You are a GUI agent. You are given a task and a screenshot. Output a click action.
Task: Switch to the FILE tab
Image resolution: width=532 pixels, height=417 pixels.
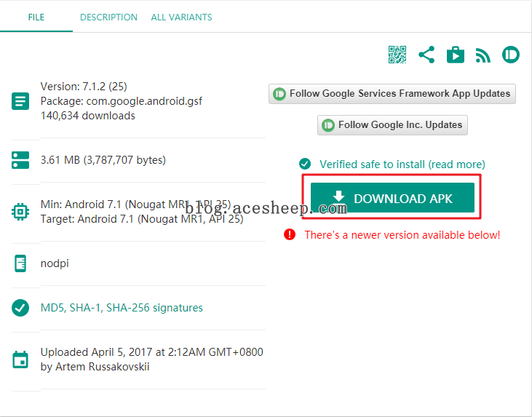(36, 17)
